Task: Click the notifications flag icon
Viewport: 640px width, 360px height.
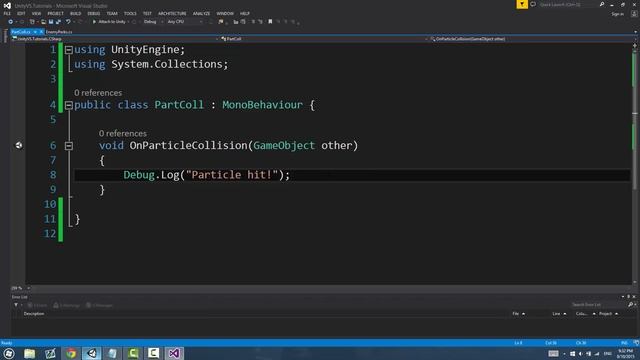Action: click(x=522, y=4)
